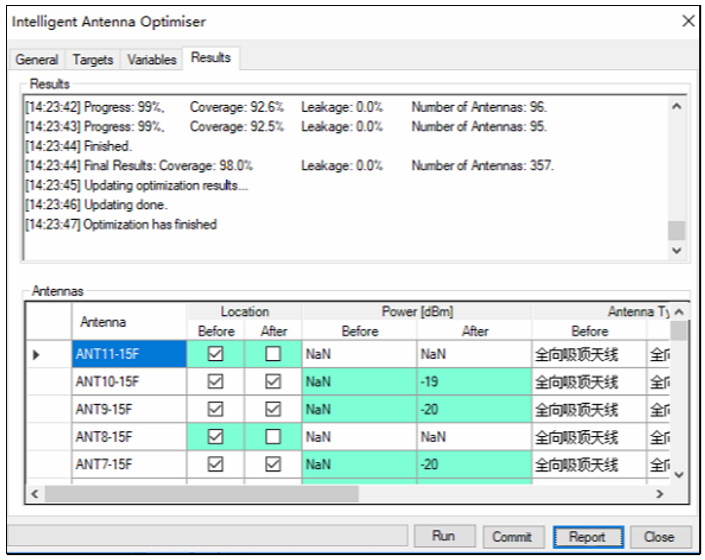The image size is (705, 560).
Task: Select the ANT9-15F antenna cell
Action: pos(129,409)
